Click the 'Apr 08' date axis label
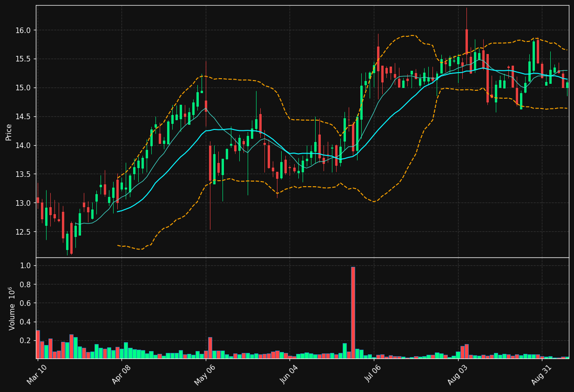 (x=121, y=375)
